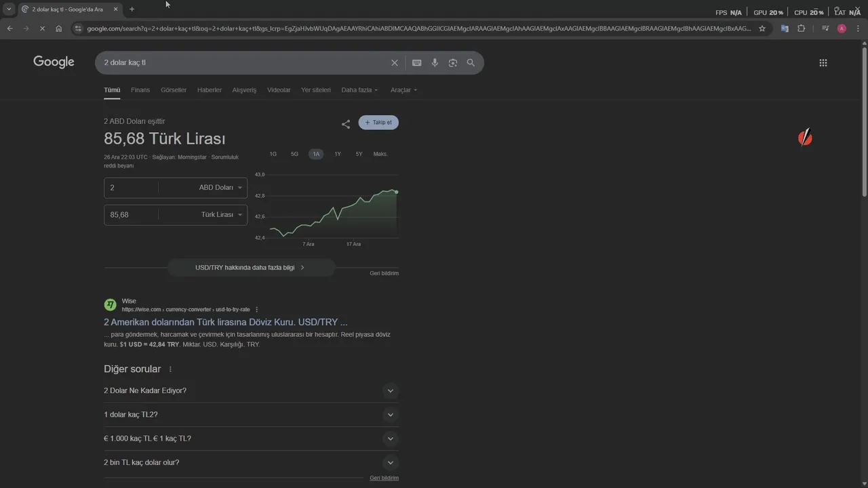Switch to the Görseller tab
This screenshot has width=868, height=488.
click(174, 90)
